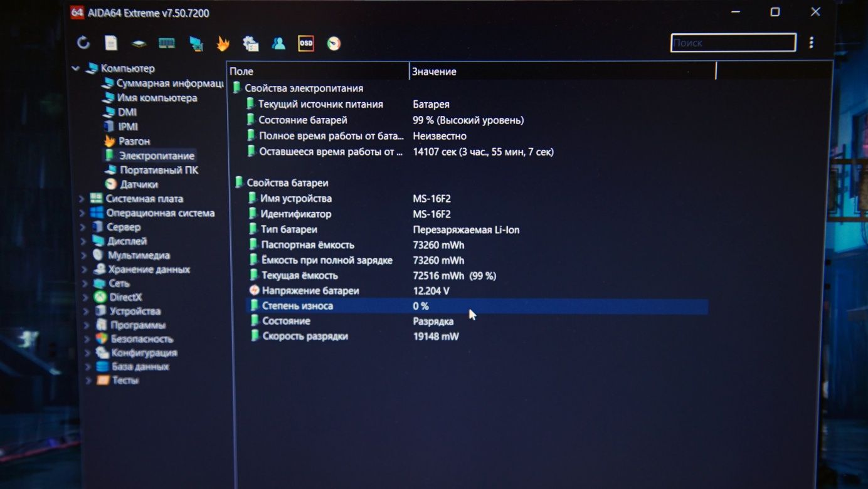Select the Безопасность tree label

point(142,339)
